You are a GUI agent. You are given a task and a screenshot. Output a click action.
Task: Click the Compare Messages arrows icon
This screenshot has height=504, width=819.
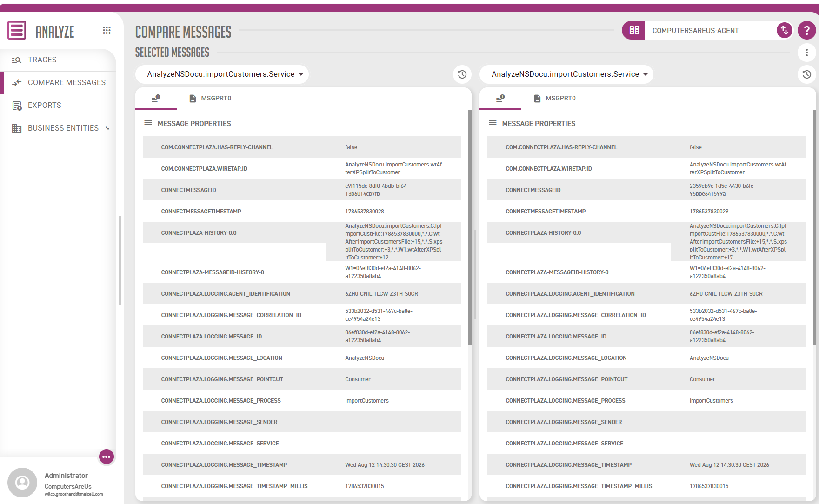(x=17, y=83)
